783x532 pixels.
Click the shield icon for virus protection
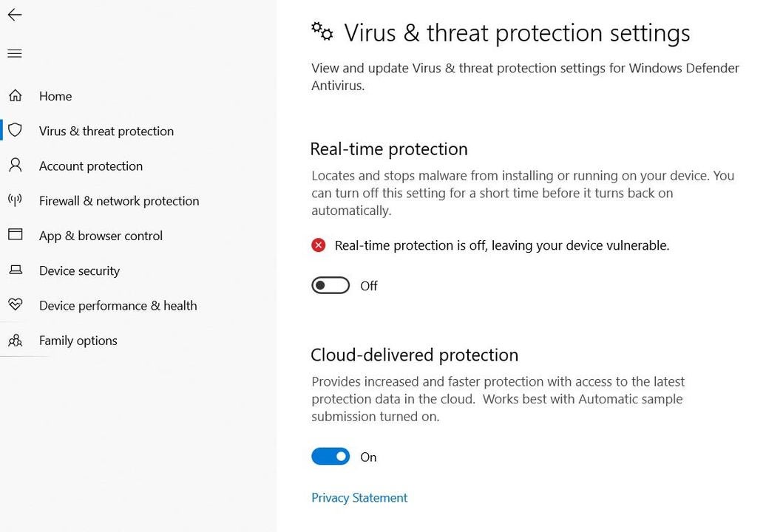(16, 131)
